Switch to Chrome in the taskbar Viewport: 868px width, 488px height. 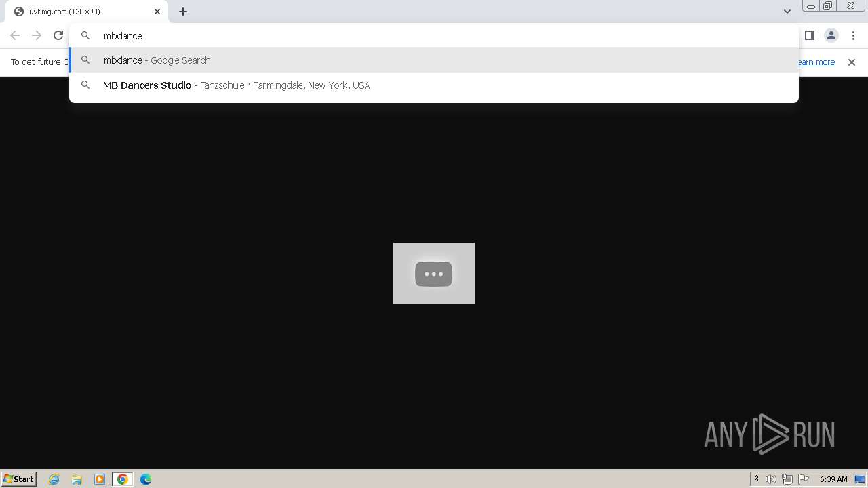(x=123, y=479)
